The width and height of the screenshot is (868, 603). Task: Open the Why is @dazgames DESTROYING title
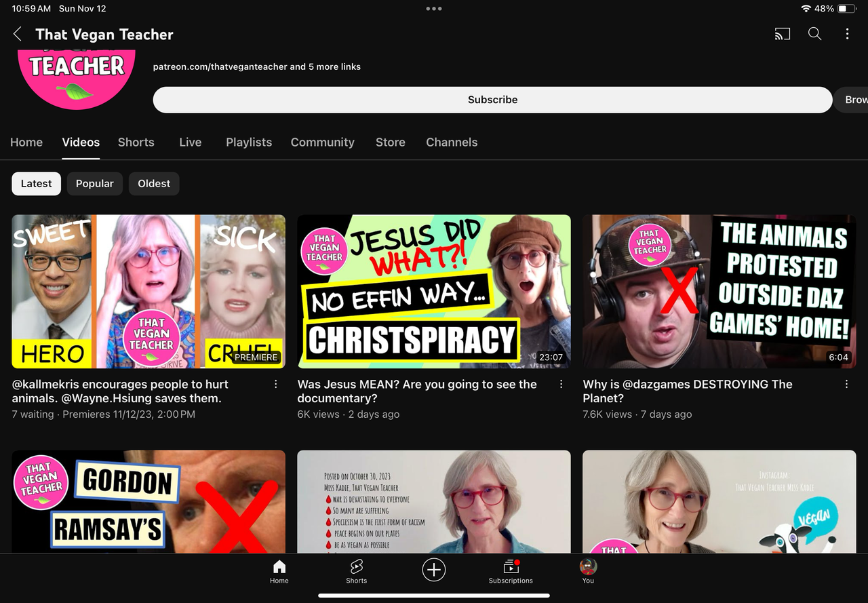(688, 391)
